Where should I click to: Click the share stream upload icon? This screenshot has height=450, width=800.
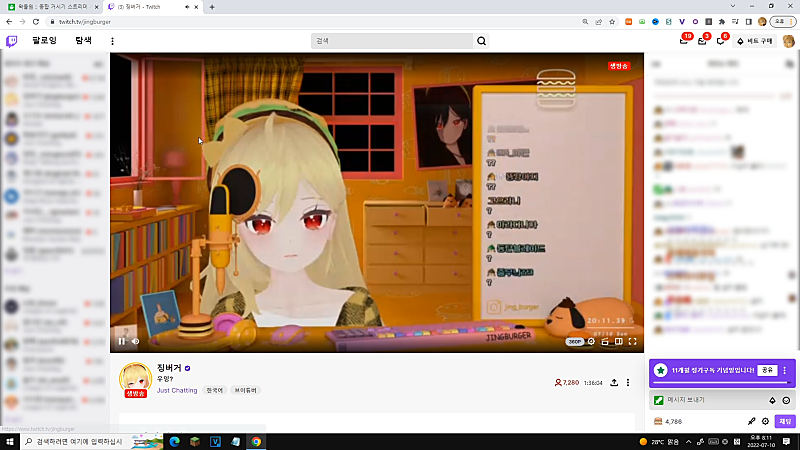(x=613, y=382)
